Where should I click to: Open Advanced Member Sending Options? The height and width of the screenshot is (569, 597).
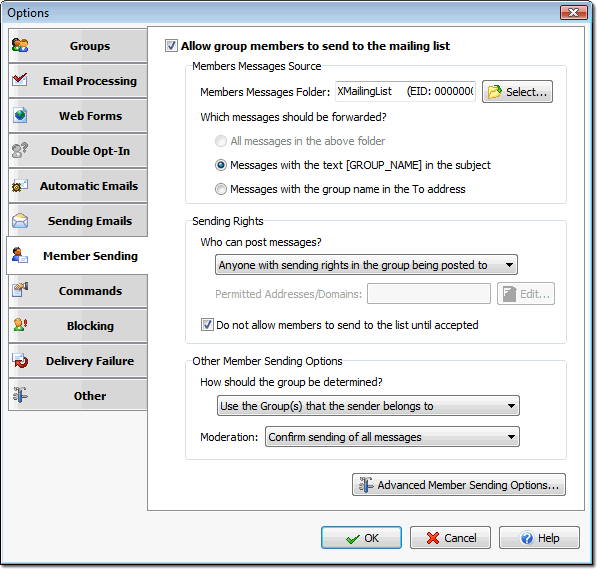[459, 484]
